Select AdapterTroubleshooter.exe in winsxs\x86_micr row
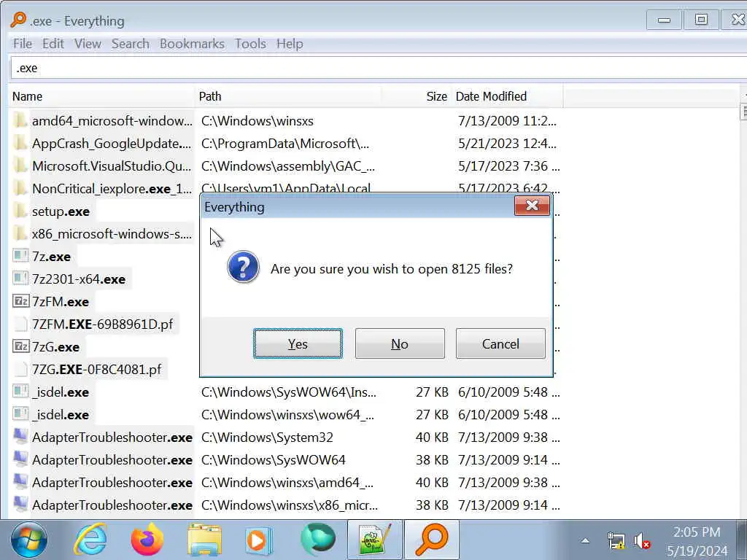Image resolution: width=747 pixels, height=560 pixels. point(112,505)
